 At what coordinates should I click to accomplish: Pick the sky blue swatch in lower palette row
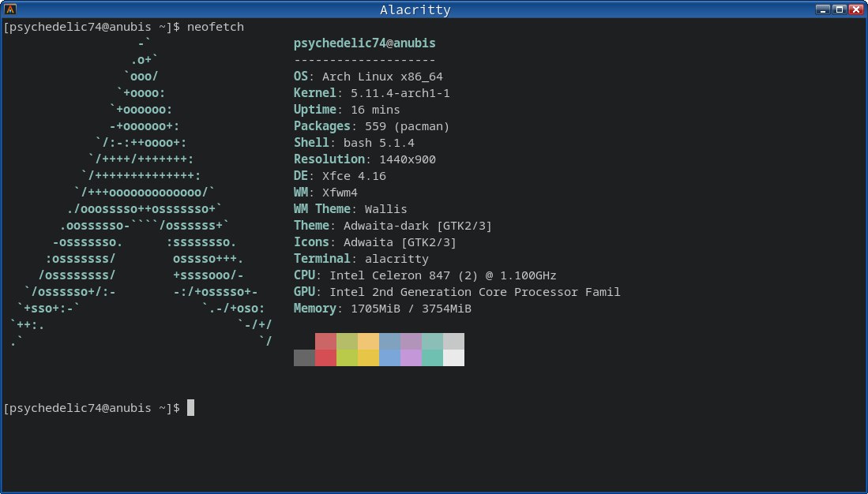pyautogui.click(x=389, y=358)
